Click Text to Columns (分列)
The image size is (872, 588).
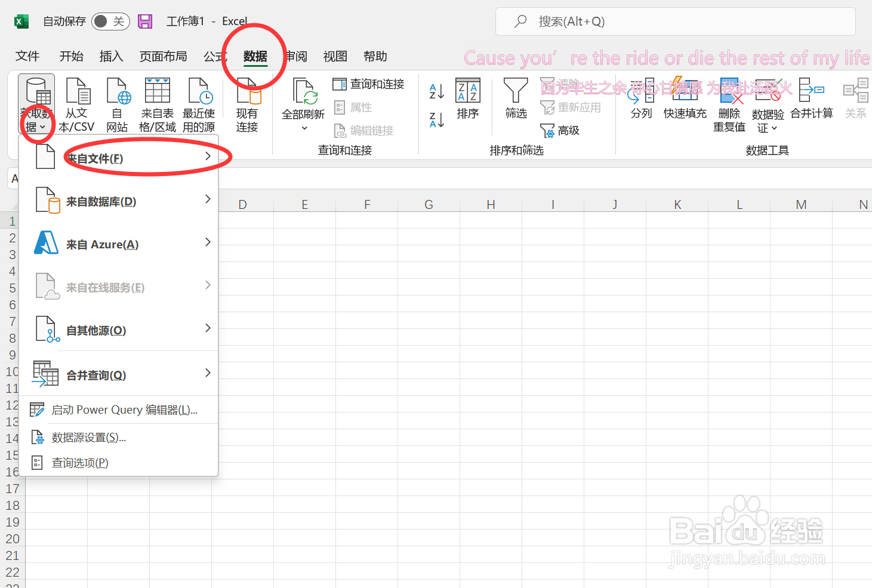point(642,98)
